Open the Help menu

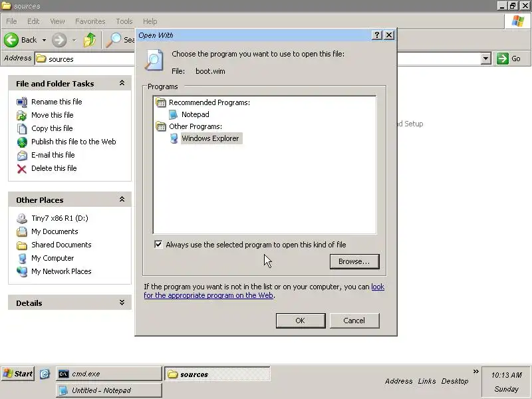[x=150, y=21]
